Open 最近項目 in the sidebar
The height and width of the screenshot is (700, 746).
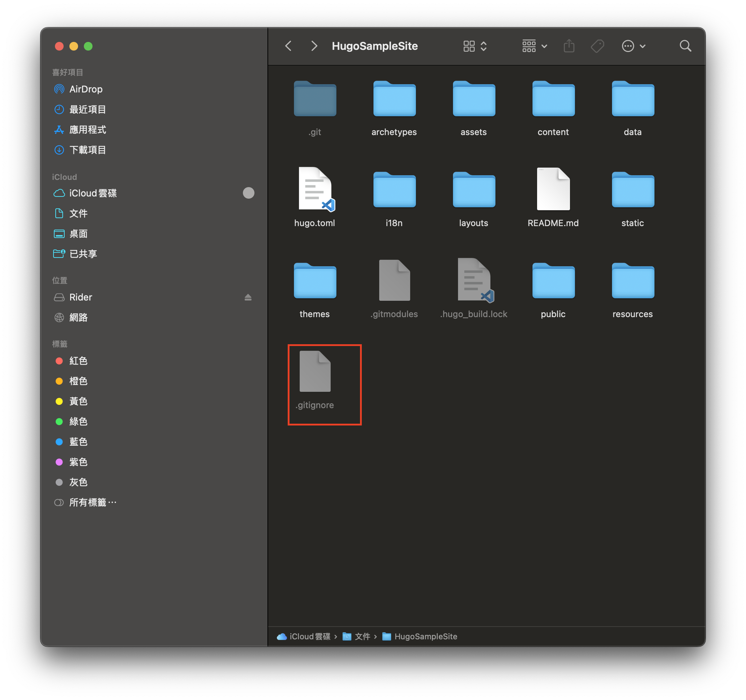(154, 109)
